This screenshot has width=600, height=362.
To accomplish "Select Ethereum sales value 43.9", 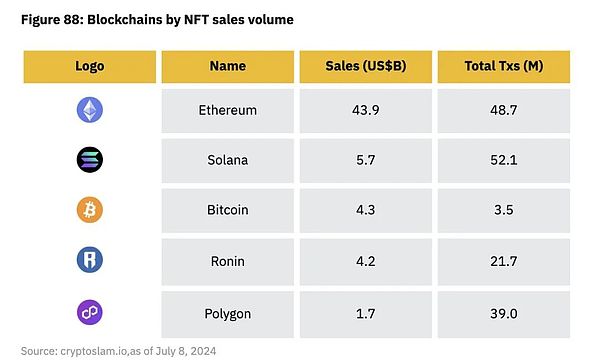I will coord(366,110).
